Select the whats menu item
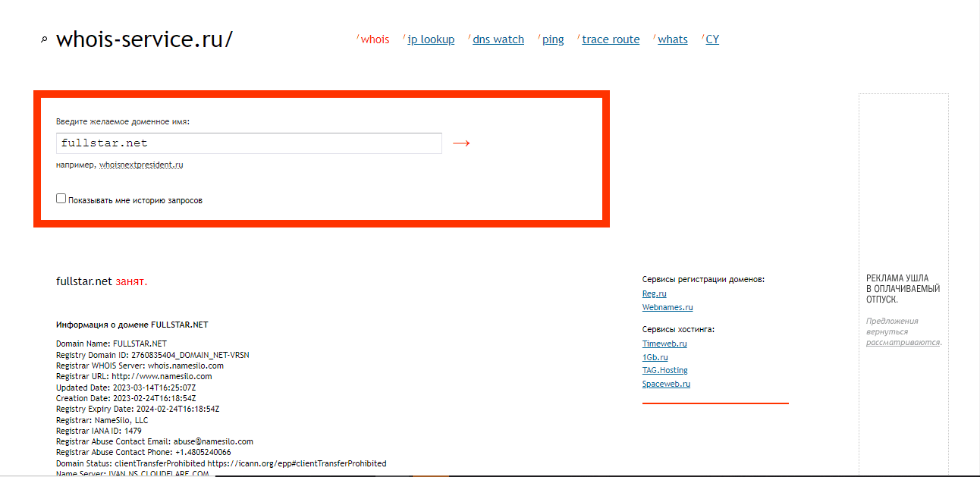This screenshot has width=980, height=477. tap(673, 39)
